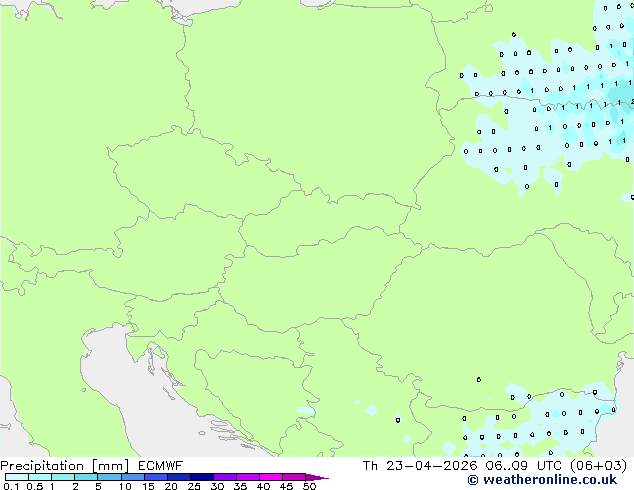The height and width of the screenshot is (490, 634).
Task: Click the 25–30 mm dark blue legend swatch
Action: pos(202,477)
